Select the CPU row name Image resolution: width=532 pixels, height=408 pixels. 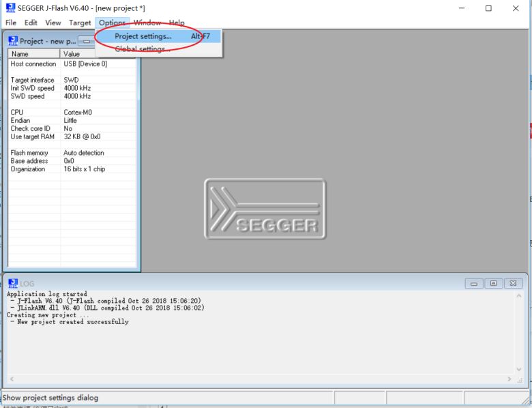17,113
